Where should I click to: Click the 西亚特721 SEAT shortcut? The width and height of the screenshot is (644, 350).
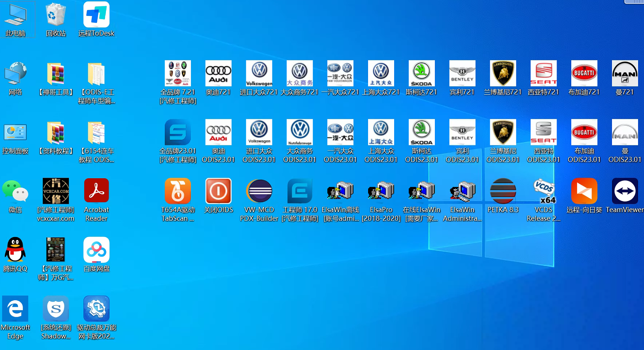pyautogui.click(x=543, y=73)
